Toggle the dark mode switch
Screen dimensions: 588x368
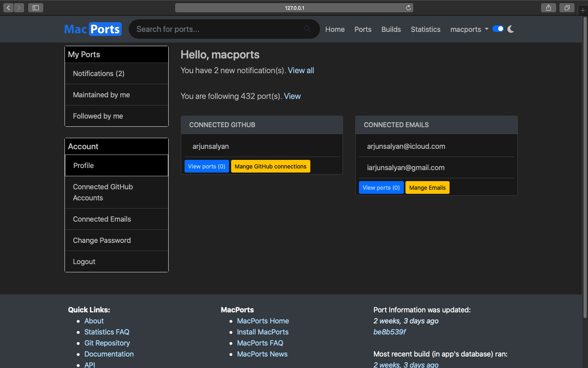(498, 29)
